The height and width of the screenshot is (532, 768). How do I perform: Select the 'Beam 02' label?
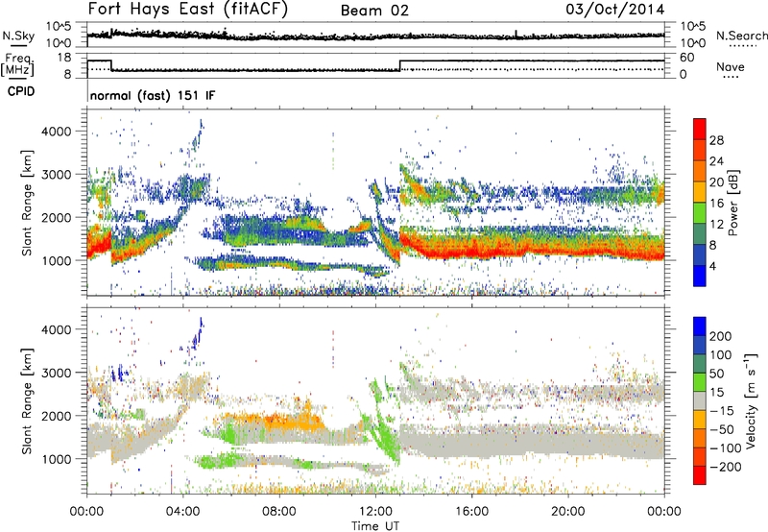(x=374, y=11)
